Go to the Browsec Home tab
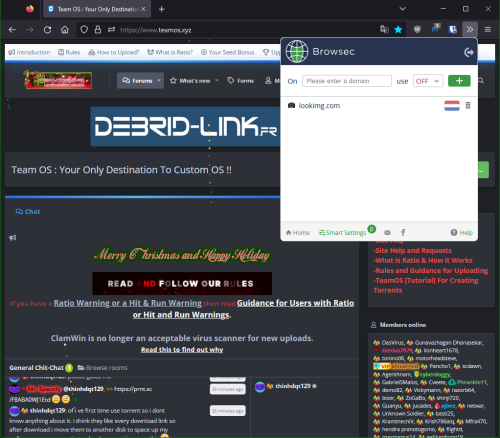 tap(298, 233)
